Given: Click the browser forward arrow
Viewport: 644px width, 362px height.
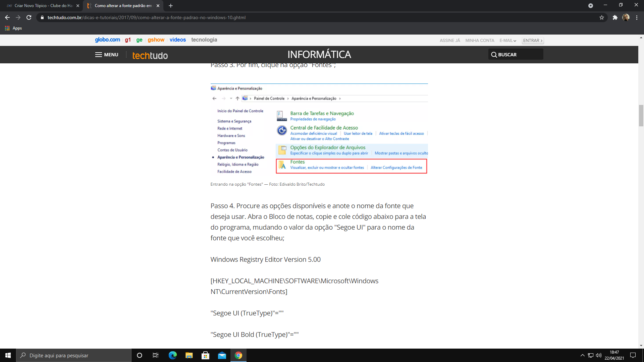Looking at the screenshot, I should pos(18,17).
